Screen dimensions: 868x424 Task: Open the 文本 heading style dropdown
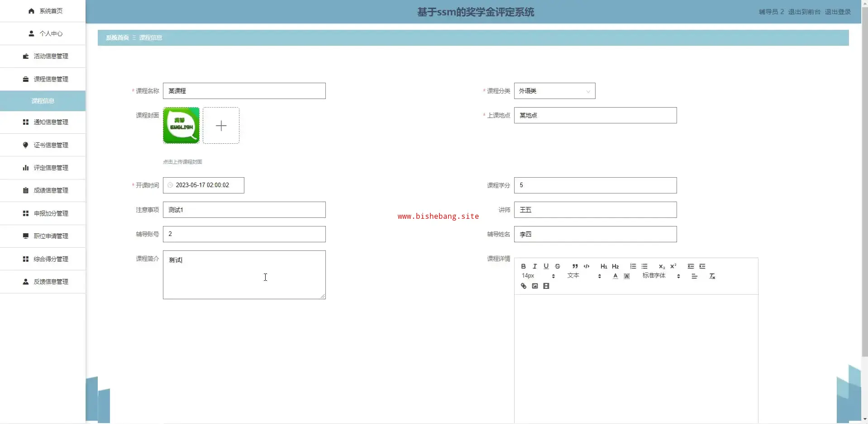pos(584,276)
